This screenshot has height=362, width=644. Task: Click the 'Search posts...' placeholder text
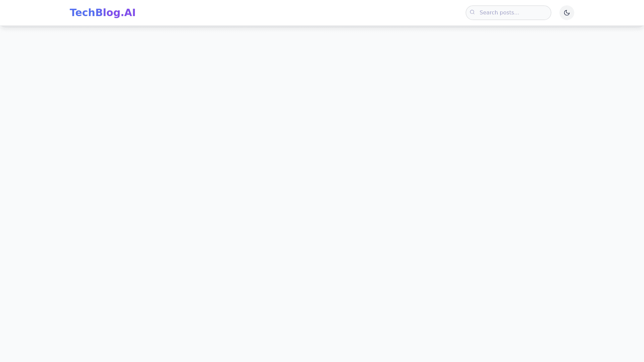[499, 13]
